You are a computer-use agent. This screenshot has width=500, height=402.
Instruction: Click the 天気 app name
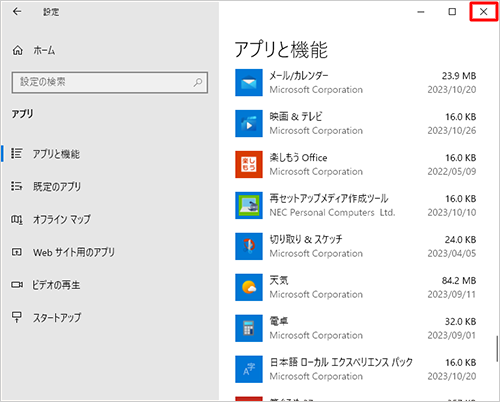click(279, 280)
